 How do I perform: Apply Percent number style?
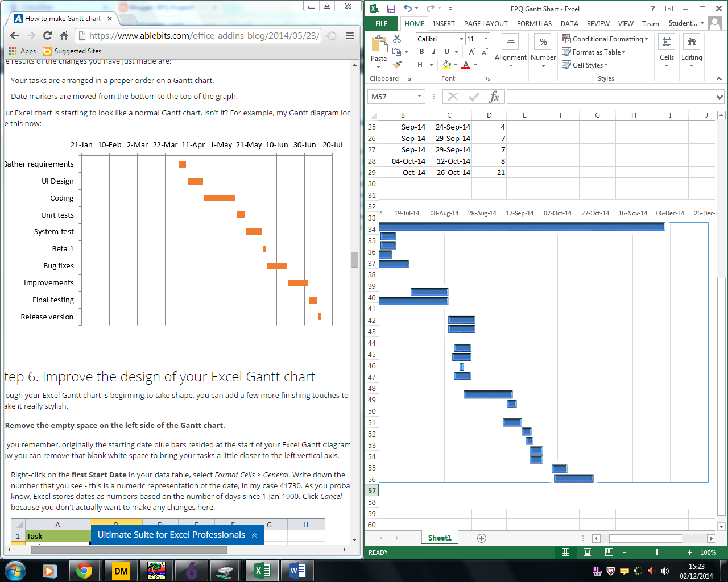pos(543,42)
